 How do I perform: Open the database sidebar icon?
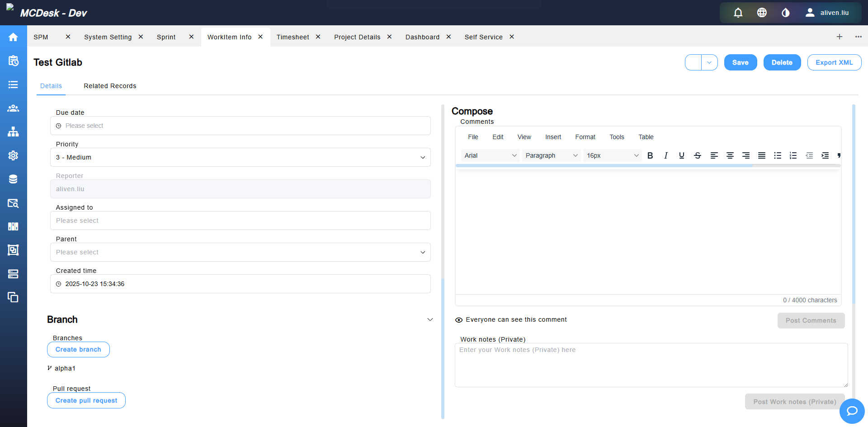(x=13, y=179)
